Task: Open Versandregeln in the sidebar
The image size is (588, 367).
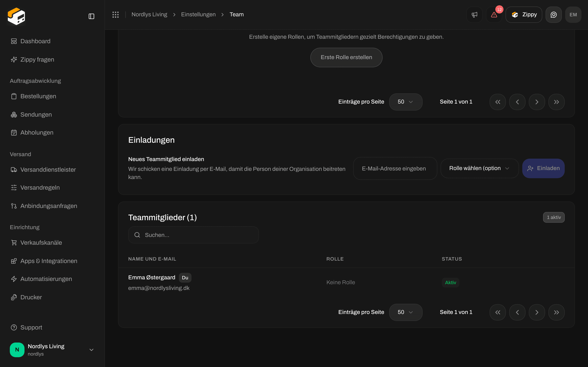Action: coord(40,187)
